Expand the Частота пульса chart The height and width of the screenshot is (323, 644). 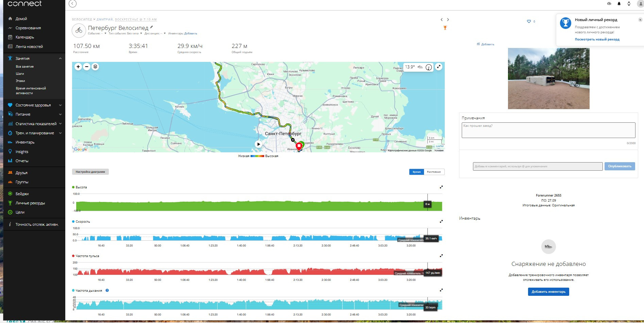pyautogui.click(x=441, y=256)
